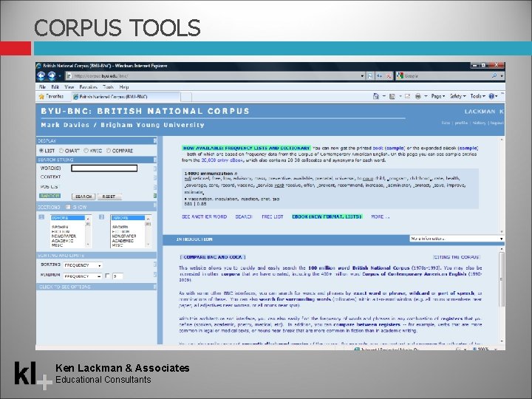Open the FREQ LIST link

(272, 216)
